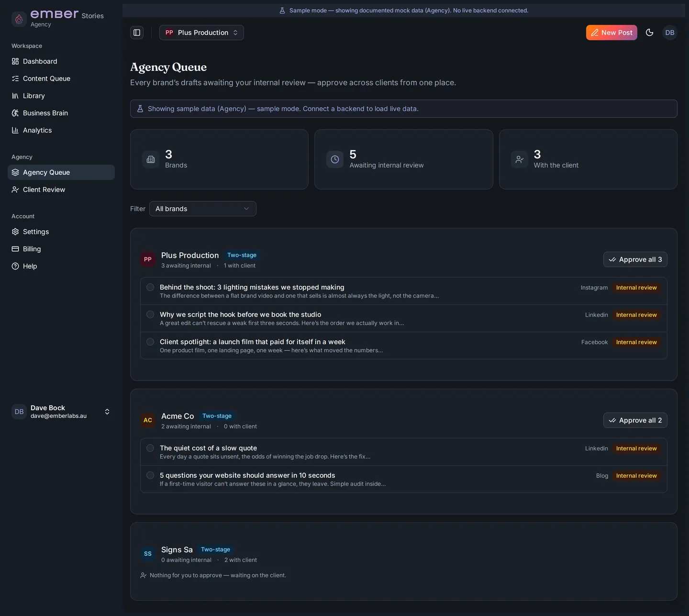Screen dimensions: 689x616
Task: Open Library in the sidebar
Action: 61,96
